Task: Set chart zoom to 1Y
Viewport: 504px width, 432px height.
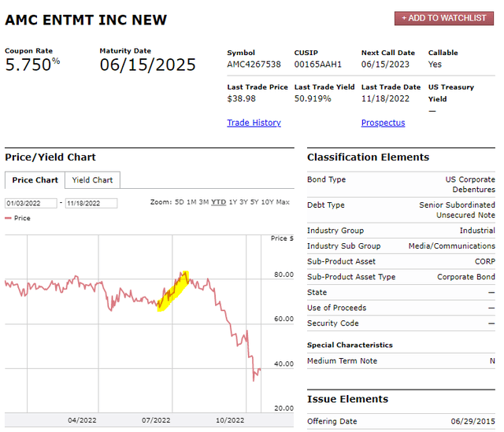Action: coord(233,202)
